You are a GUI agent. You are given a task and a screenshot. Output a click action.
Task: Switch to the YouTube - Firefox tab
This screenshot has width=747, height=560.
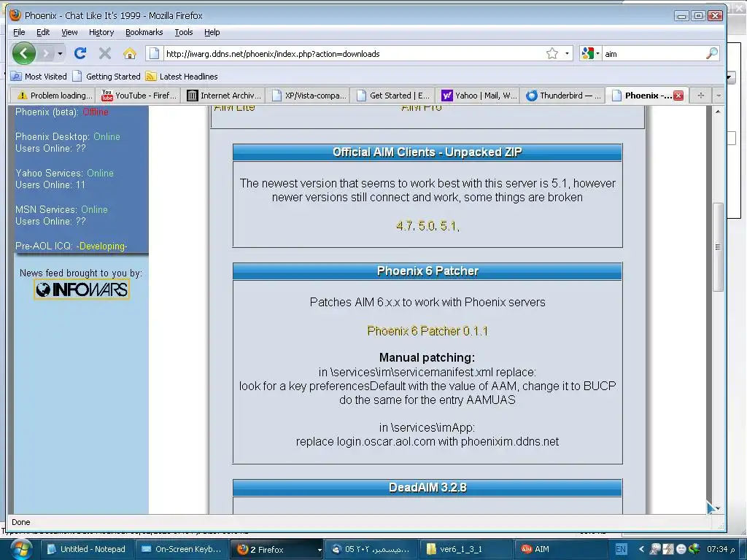138,96
